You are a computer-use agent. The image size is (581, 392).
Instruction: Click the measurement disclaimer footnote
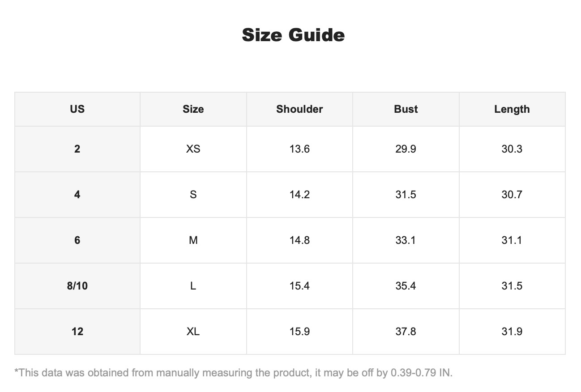pyautogui.click(x=234, y=373)
